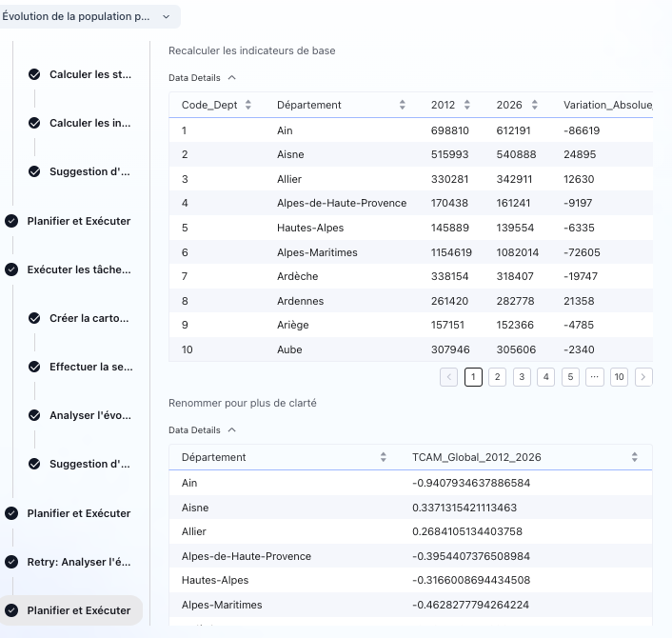Select the Effectuer la se… step

coord(90,367)
